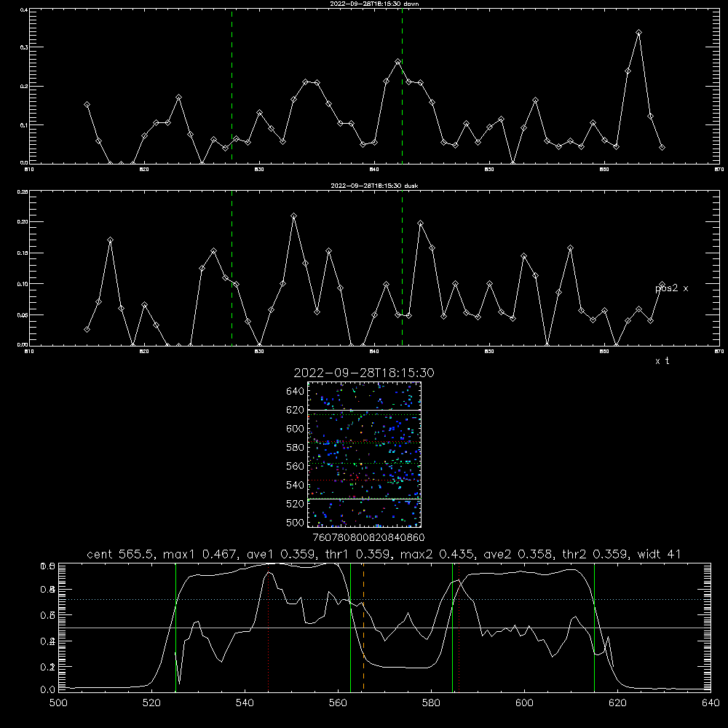The width and height of the screenshot is (728, 728).
Task: Click y-axis label '500' beside the center image
Action: click(x=296, y=523)
